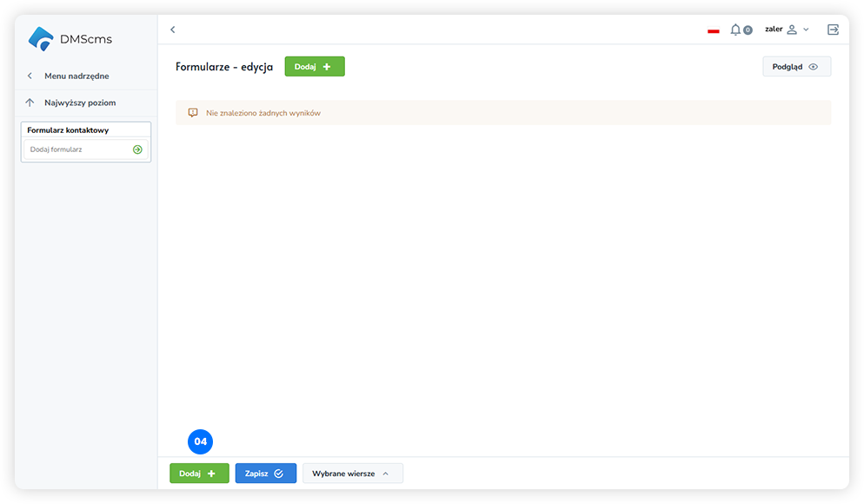864x504 pixels.
Task: Select Formularz kontaktowy in sidebar
Action: tap(68, 130)
